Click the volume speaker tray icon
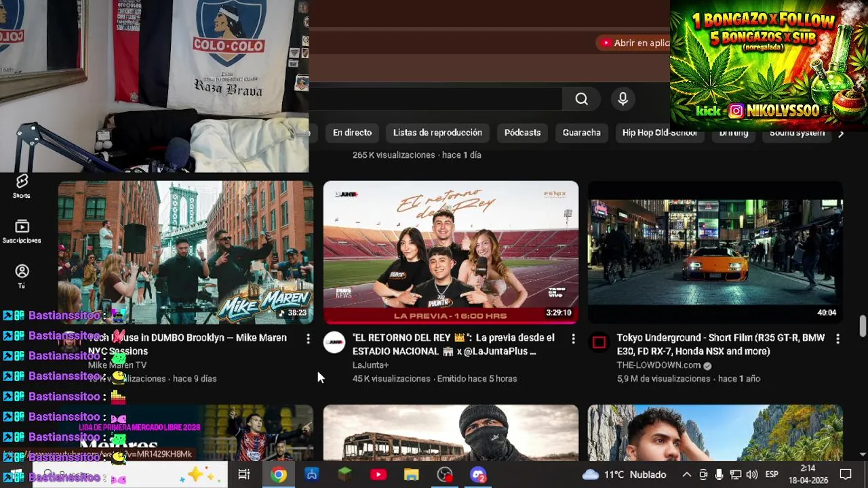 pos(751,474)
